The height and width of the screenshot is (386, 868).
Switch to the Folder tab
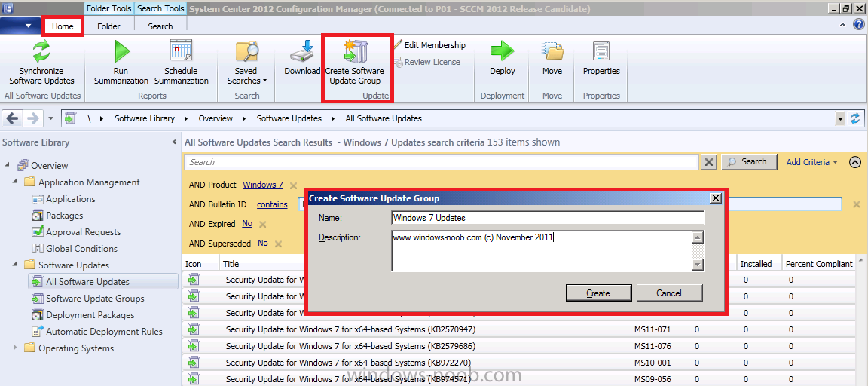tap(108, 26)
